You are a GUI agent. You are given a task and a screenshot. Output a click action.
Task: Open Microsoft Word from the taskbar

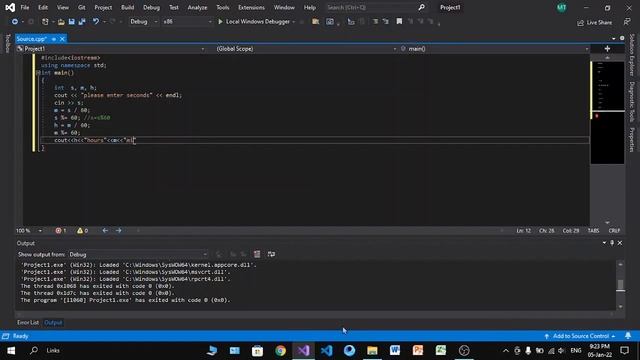pos(395,350)
